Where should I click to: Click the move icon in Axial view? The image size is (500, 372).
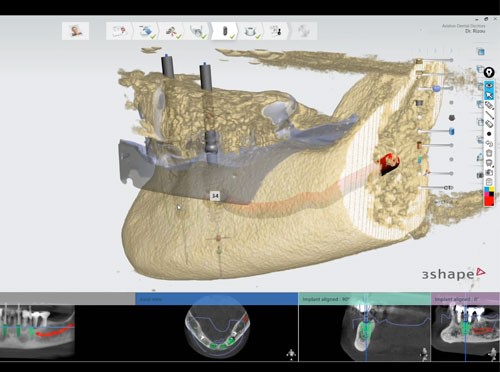pyautogui.click(x=291, y=354)
